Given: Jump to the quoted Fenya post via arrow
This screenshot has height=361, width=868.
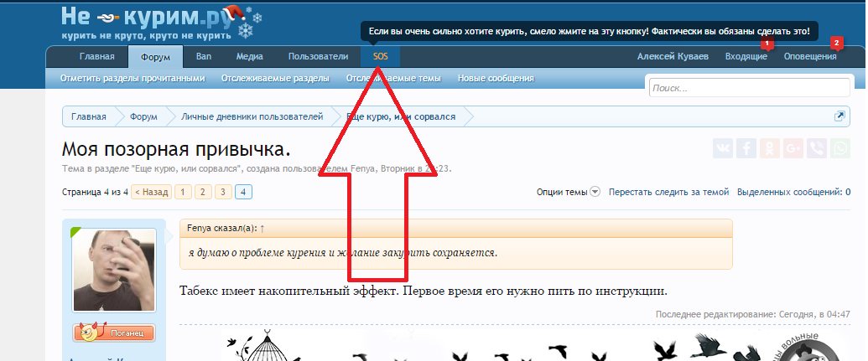Looking at the screenshot, I should (262, 229).
